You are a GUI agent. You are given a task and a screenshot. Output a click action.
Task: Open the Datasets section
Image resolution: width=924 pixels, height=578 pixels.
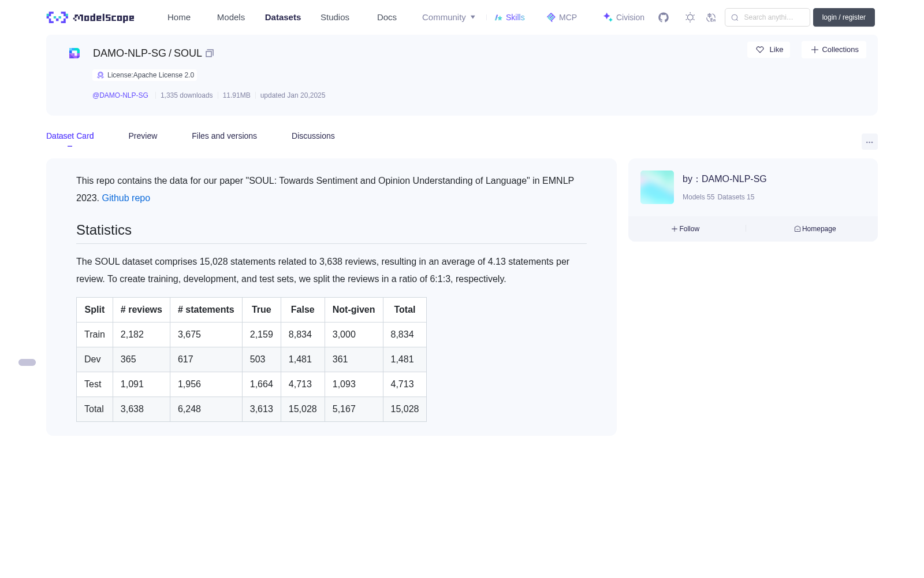(283, 17)
